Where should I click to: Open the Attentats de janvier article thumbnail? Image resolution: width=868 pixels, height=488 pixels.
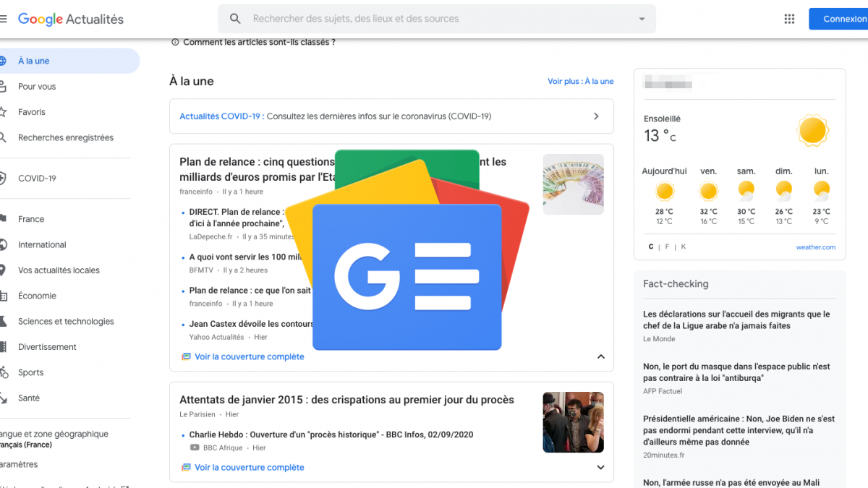pos(573,422)
